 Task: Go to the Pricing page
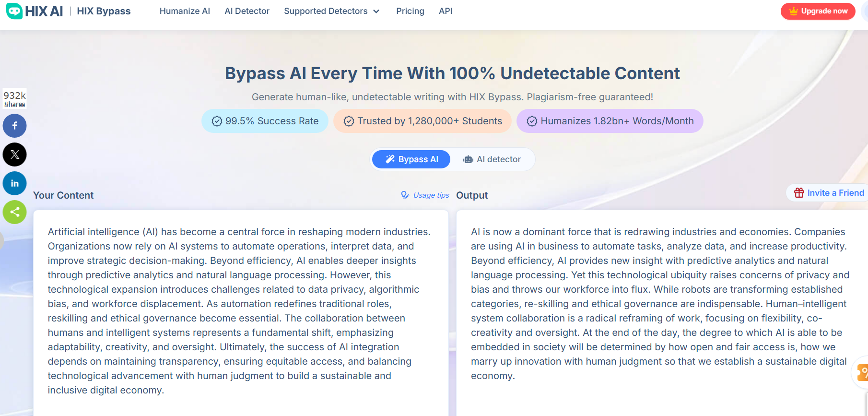(410, 11)
